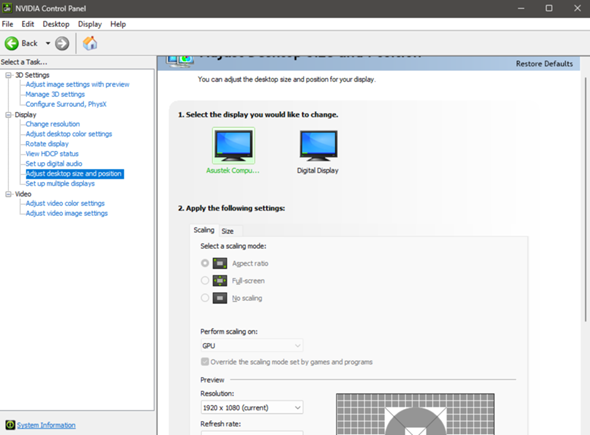Collapse the Video tree node
The image size is (590, 435).
[8, 194]
